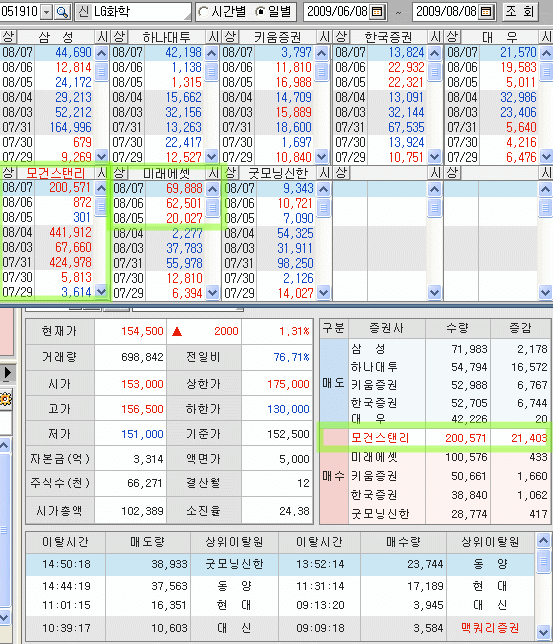Click scroll-down arrow in 대우 panel
553x644 pixels.
tap(546, 156)
